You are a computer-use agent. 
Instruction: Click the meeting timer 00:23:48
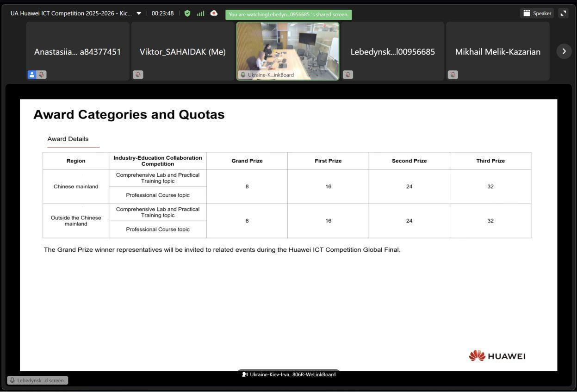[x=162, y=13]
